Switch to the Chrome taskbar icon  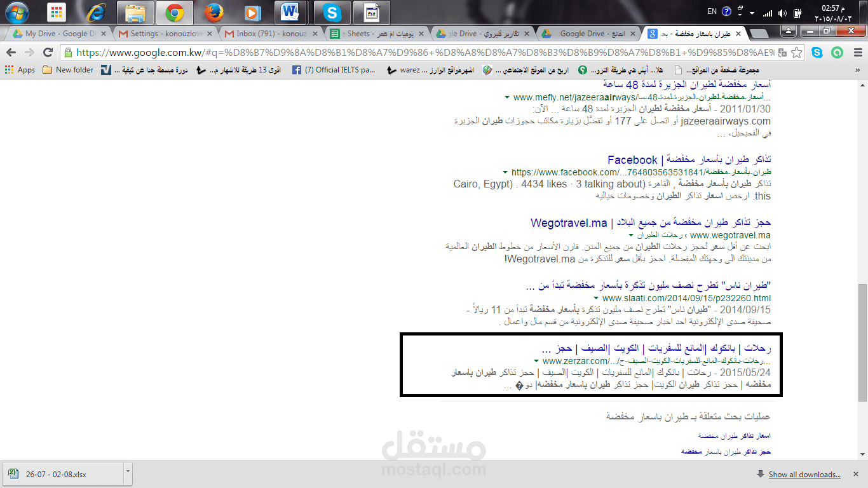pyautogui.click(x=175, y=12)
